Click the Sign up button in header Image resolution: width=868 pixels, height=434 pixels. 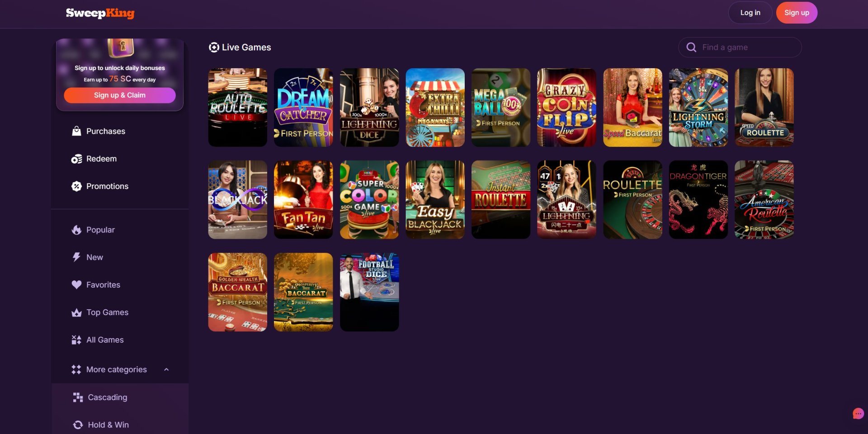[x=797, y=13]
